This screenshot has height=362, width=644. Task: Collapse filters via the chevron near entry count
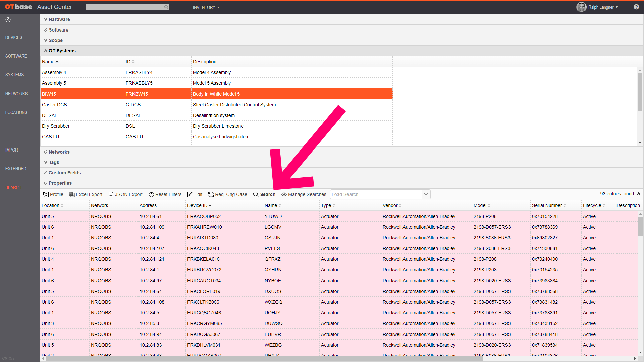coord(638,194)
